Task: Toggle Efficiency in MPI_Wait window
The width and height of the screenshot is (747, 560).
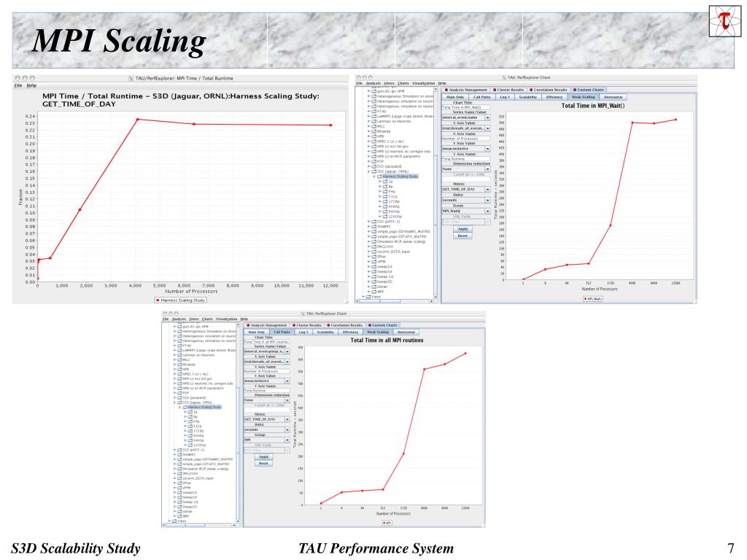Action: tap(554, 97)
